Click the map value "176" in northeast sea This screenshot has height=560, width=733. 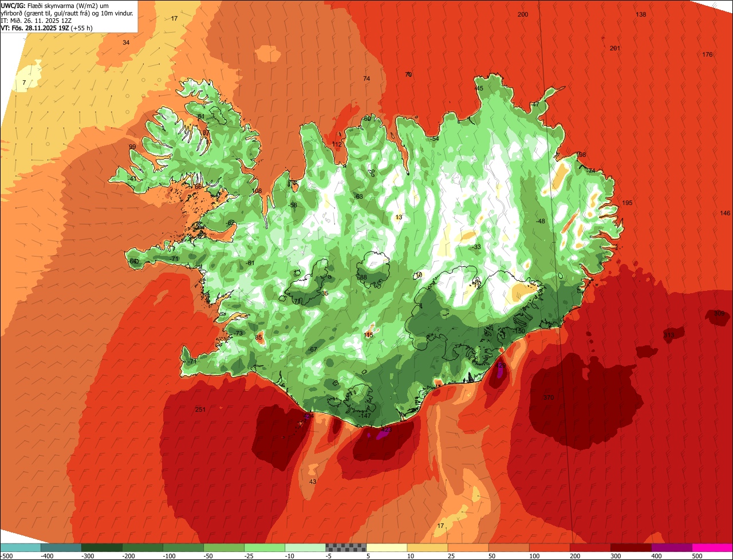tap(707, 54)
